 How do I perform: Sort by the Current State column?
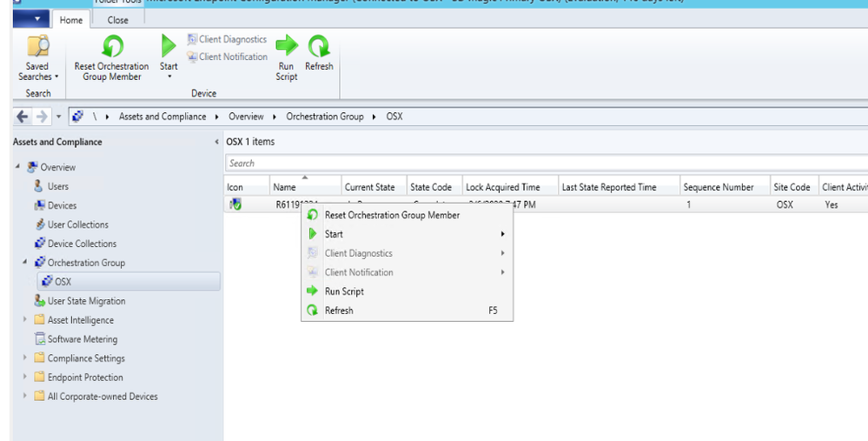point(374,187)
